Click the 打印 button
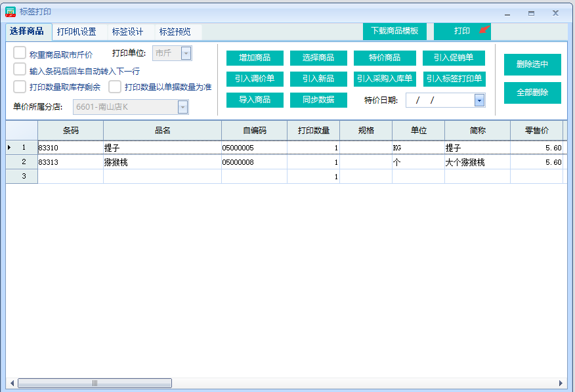Image resolution: width=575 pixels, height=392 pixels. 462,31
